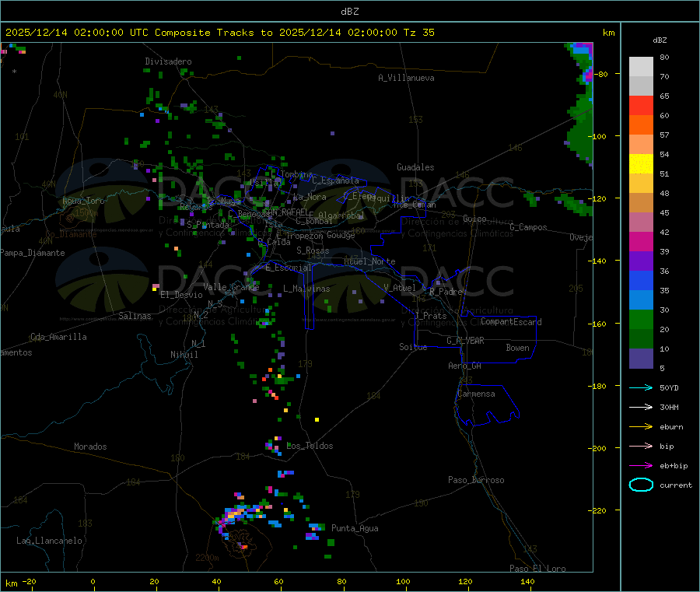Click the 0 km bottom axis label
Screen dimensions: 700x592
point(93,581)
